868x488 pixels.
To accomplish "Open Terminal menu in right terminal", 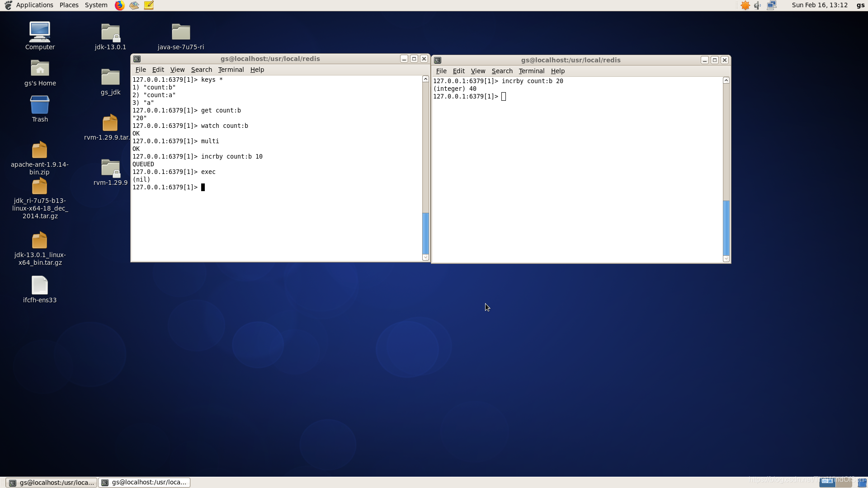I will [532, 71].
